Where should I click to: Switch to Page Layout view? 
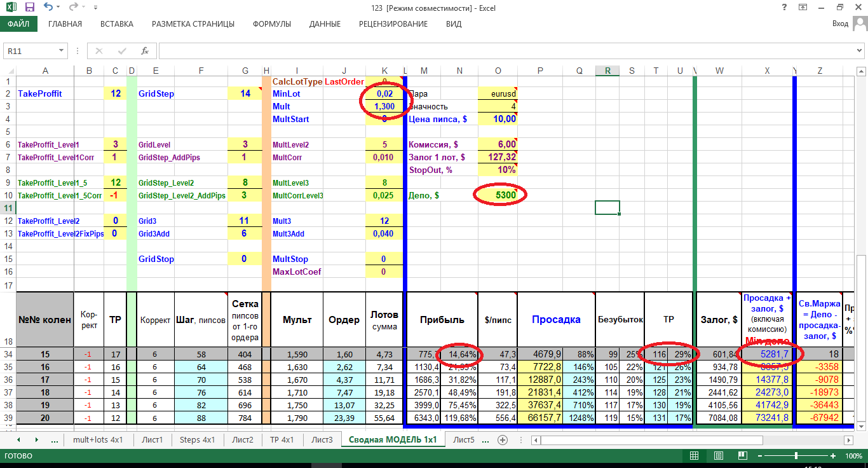718,456
